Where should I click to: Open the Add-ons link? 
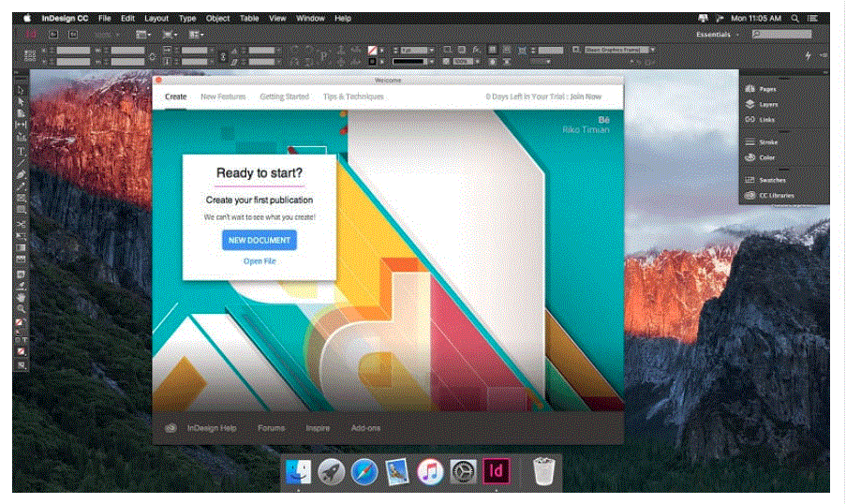(x=365, y=428)
